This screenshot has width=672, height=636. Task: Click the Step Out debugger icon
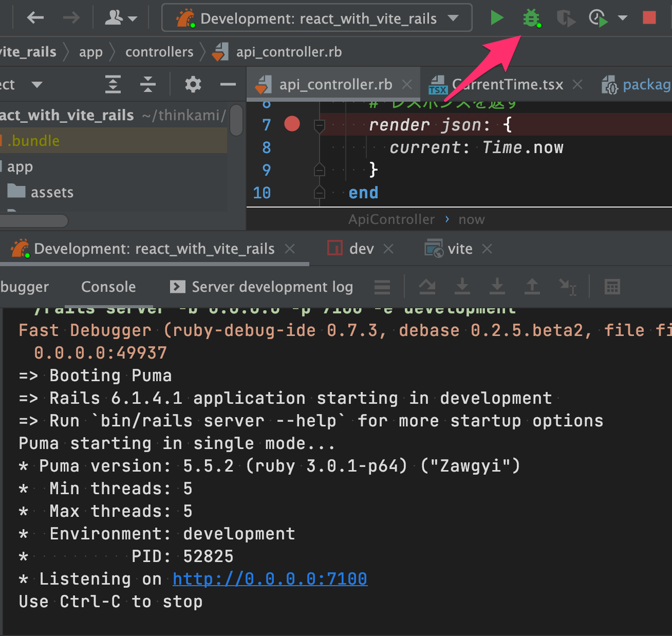click(532, 287)
